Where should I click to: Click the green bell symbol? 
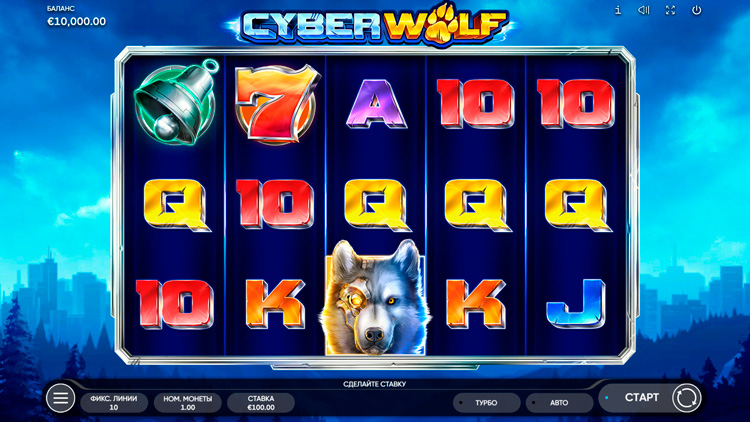click(176, 103)
